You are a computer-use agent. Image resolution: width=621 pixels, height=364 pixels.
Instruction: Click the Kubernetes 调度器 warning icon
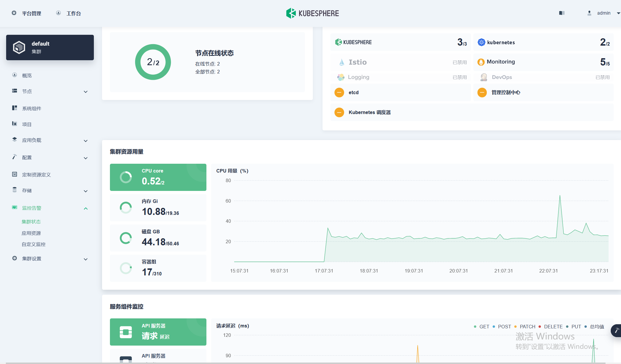coord(339,112)
